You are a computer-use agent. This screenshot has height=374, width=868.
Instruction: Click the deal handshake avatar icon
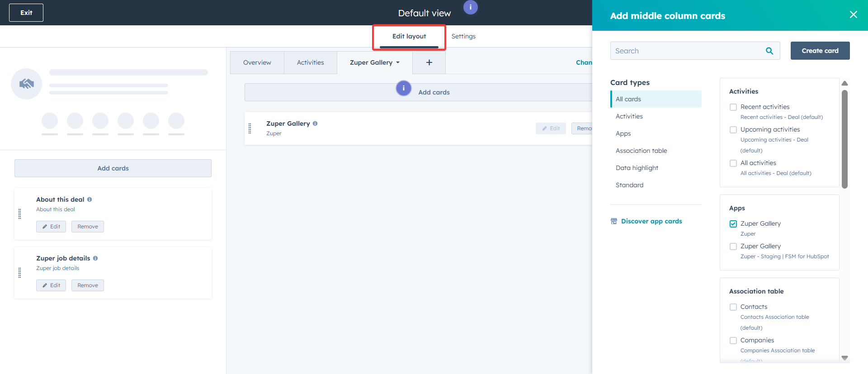tap(27, 84)
